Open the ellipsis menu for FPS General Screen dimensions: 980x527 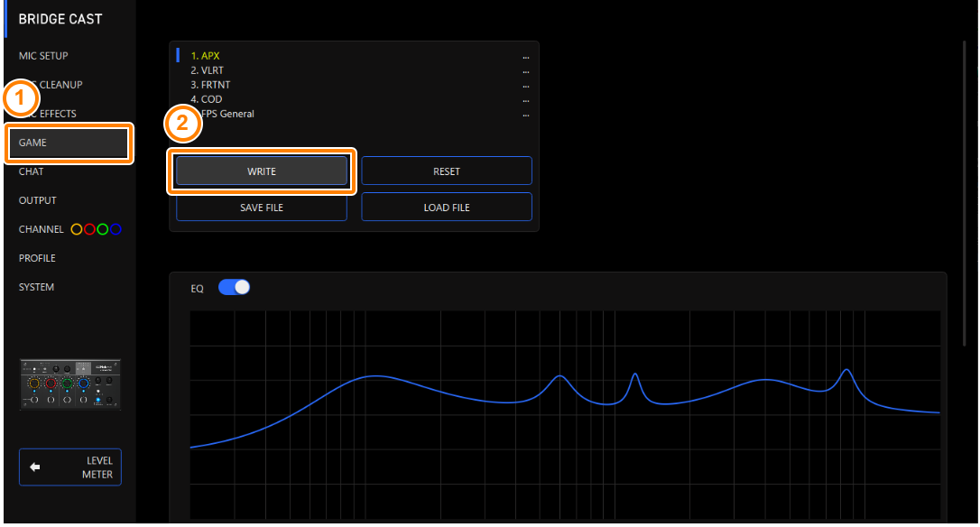525,114
